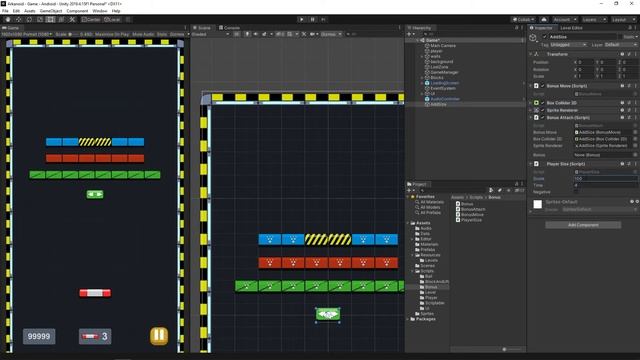Image resolution: width=640 pixels, height=360 pixels.
Task: Select the Transform tool in toolbar
Action: [61, 19]
